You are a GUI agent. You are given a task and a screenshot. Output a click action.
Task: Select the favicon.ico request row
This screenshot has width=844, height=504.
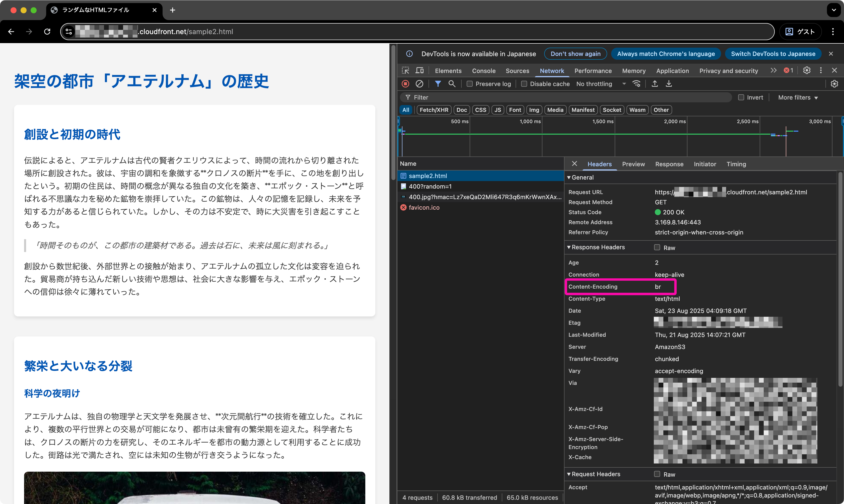click(x=480, y=207)
